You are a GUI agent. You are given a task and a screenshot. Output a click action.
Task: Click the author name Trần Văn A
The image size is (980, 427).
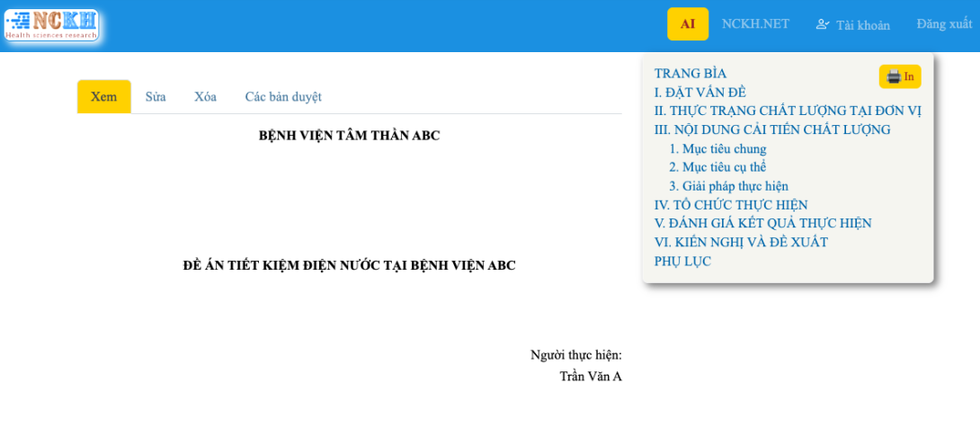click(591, 377)
